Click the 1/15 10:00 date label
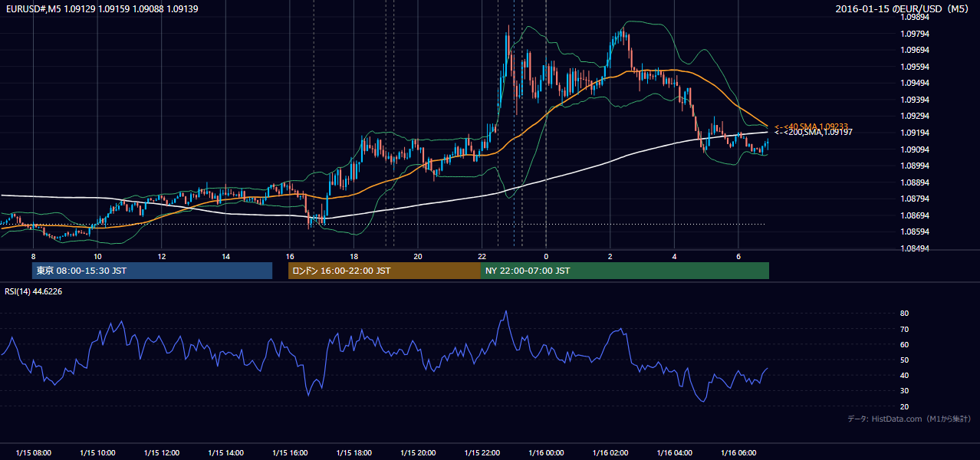Viewport: 980px width, 460px height. click(97, 453)
